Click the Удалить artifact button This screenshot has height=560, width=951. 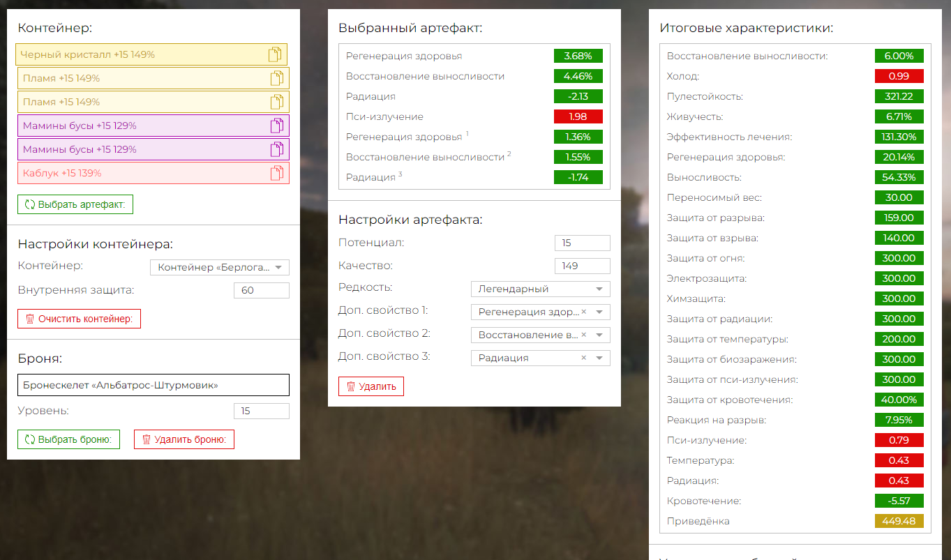point(371,386)
